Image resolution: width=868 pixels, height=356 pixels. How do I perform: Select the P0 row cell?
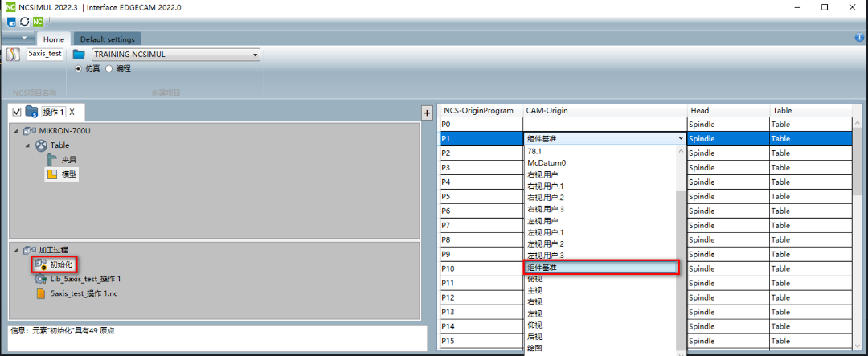(x=481, y=125)
